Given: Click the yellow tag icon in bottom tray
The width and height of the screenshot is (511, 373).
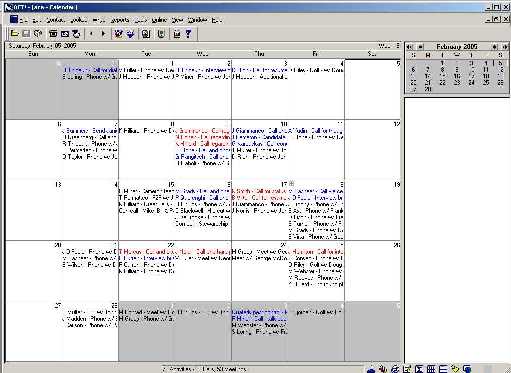Looking at the screenshot, I should [x=455, y=368].
